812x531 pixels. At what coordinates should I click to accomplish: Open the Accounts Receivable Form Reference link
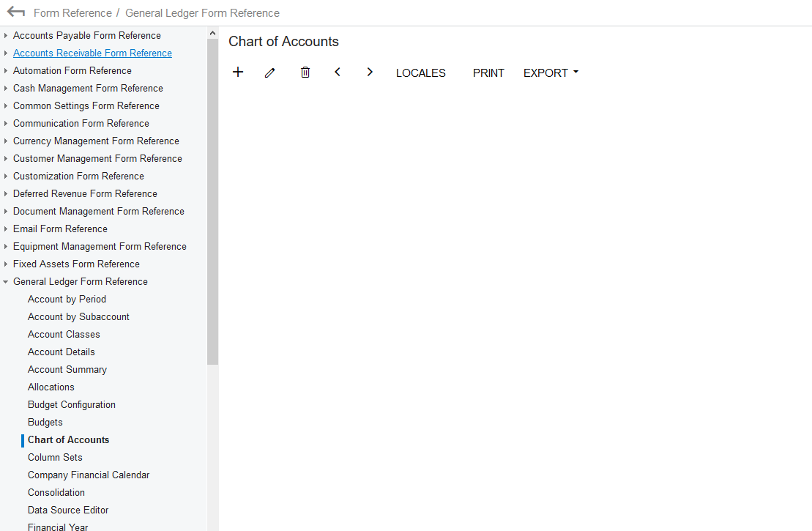92,53
